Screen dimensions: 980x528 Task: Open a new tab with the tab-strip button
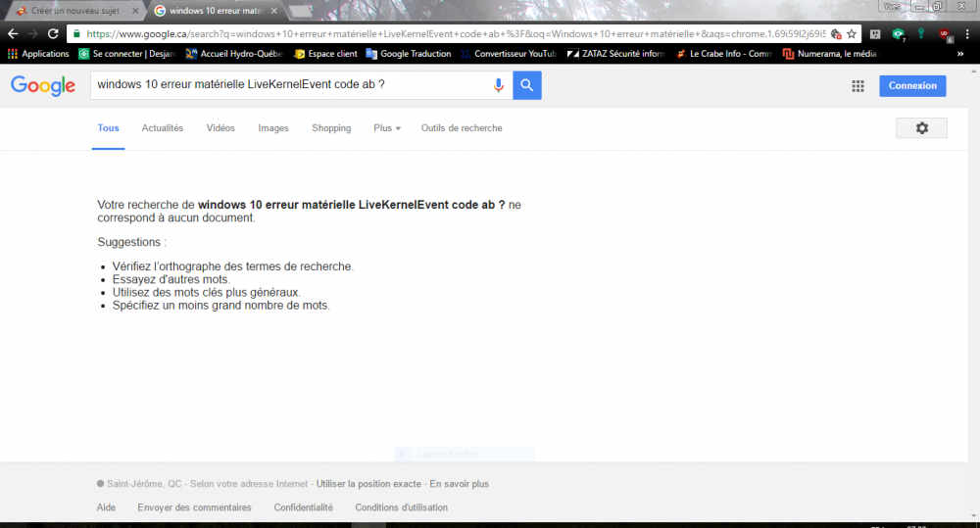tap(301, 11)
